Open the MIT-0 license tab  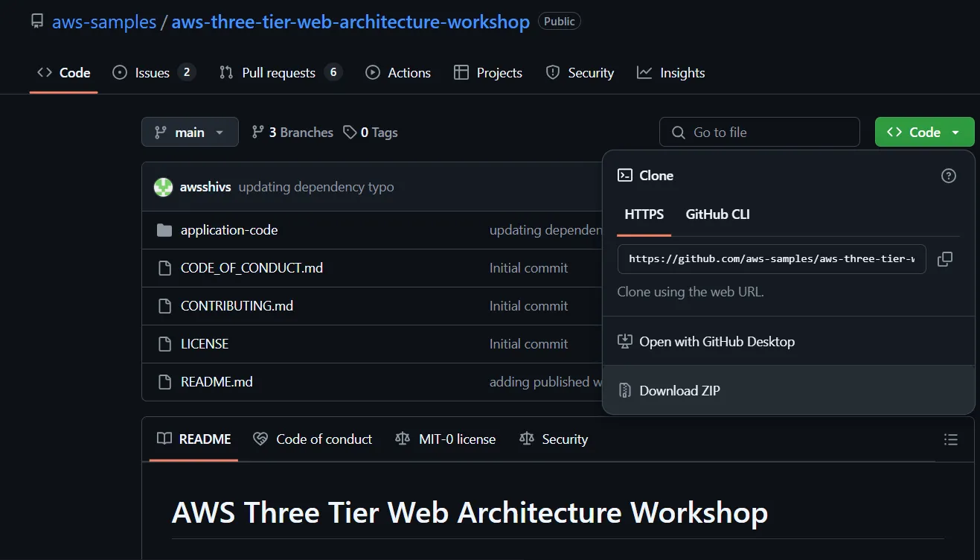pyautogui.click(x=445, y=439)
